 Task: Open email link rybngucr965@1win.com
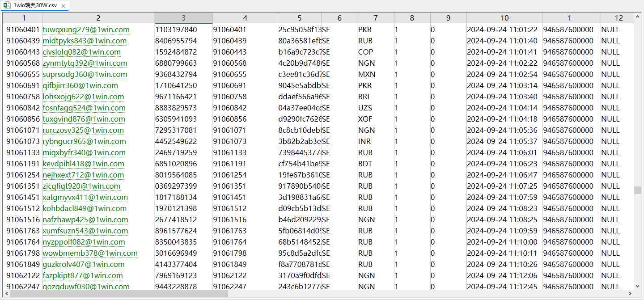click(85, 141)
